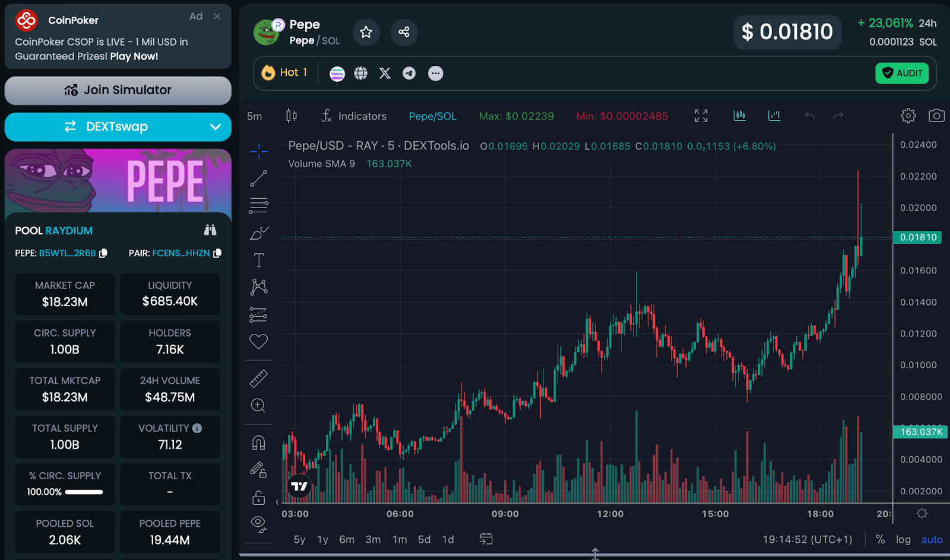Screen dimensions: 950x560
Task: Toggle fullscreen chart mode
Action: (701, 116)
